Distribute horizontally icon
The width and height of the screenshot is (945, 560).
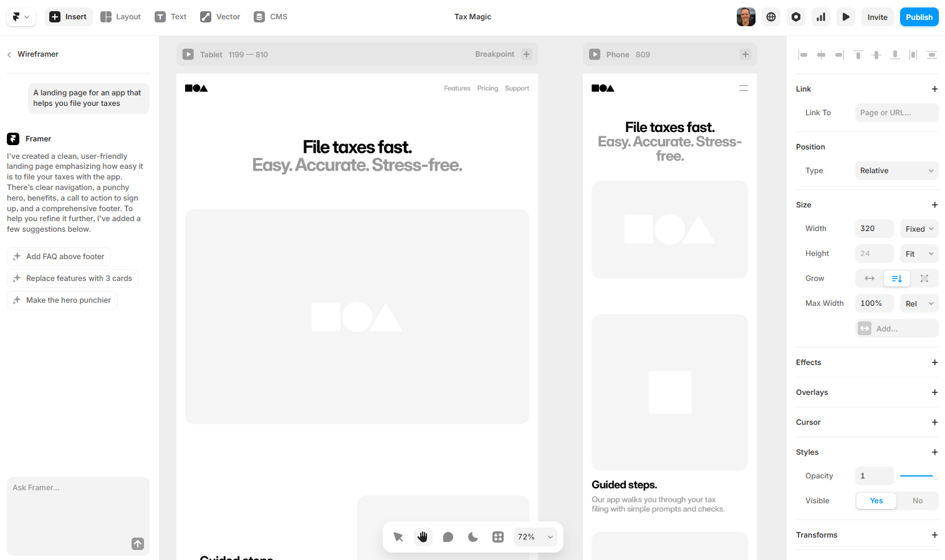913,55
